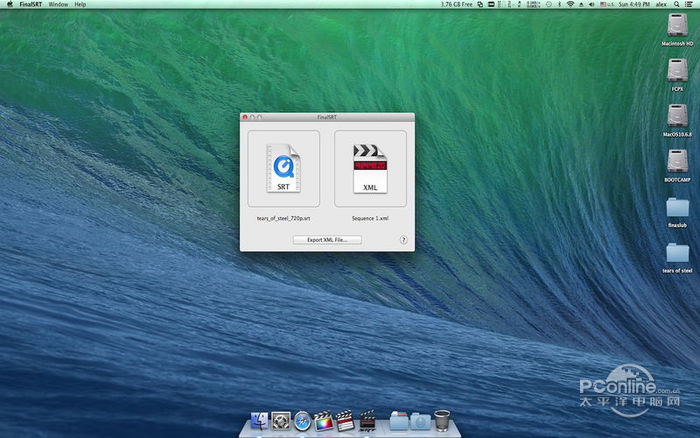Screen dimensions: 700x438
Task: Select the finalsub folder on the desktop
Action: [x=677, y=208]
